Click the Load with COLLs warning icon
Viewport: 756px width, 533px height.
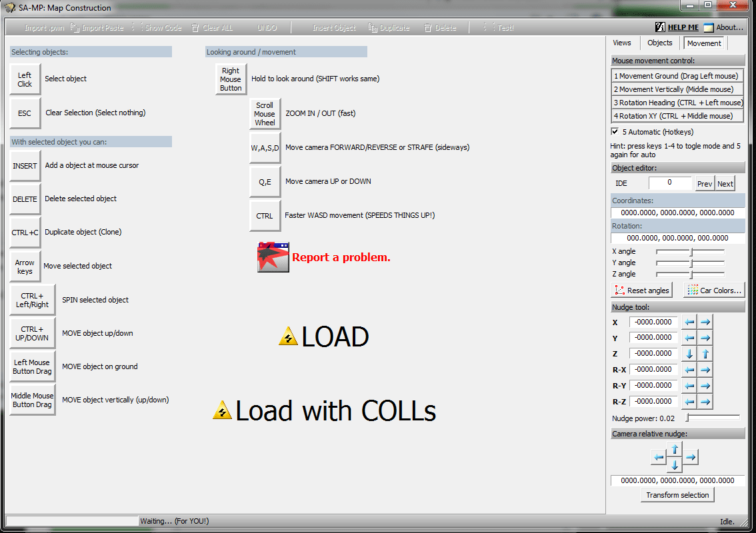[x=222, y=410]
